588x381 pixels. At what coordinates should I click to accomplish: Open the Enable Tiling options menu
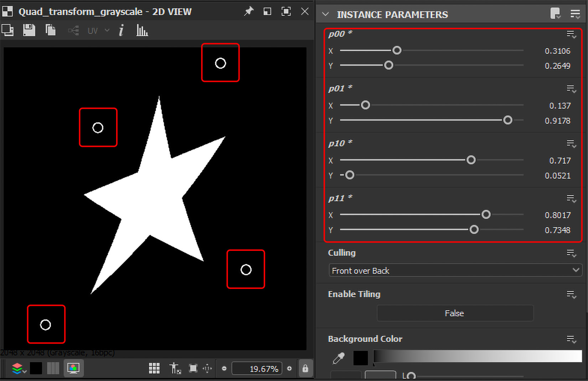click(x=572, y=295)
